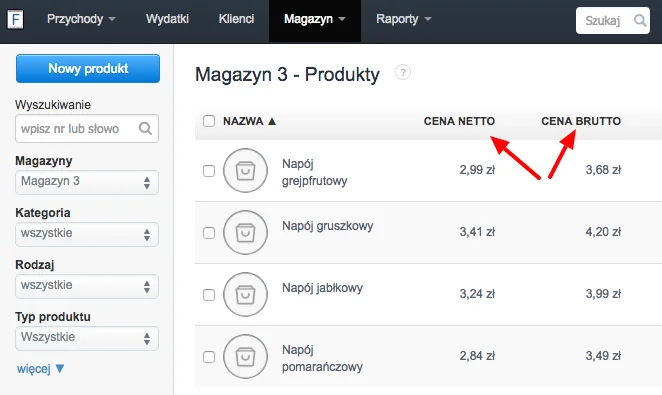The width and height of the screenshot is (662, 395).
Task: Click the net price 2,84 zł
Action: point(477,356)
